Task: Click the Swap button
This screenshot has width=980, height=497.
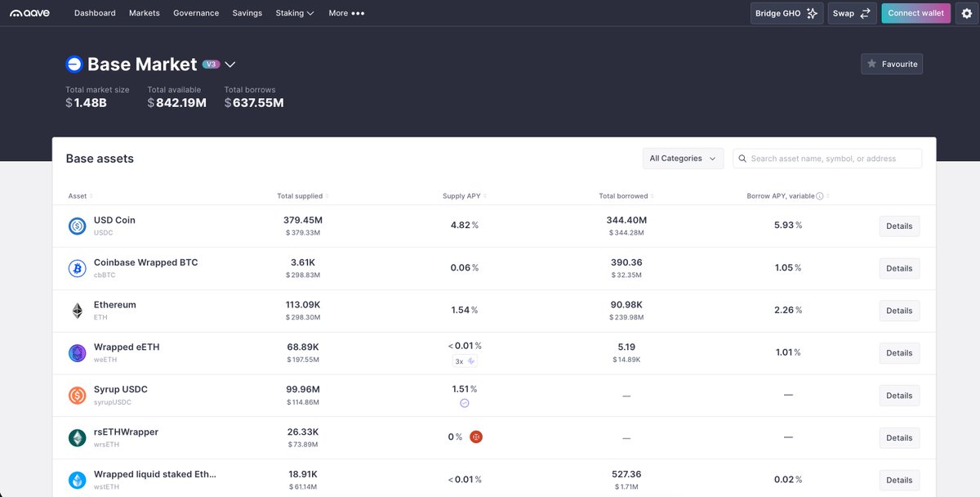Action: pos(852,13)
